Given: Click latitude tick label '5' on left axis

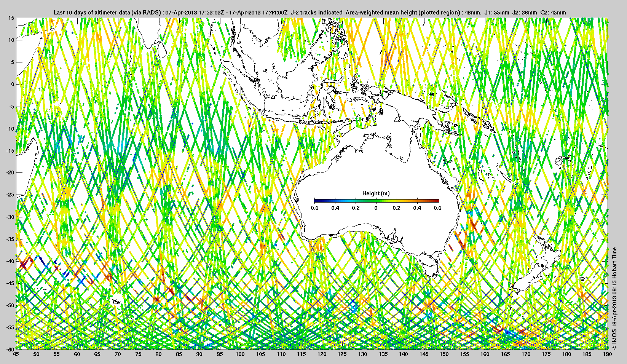Looking at the screenshot, I should 13,62.
